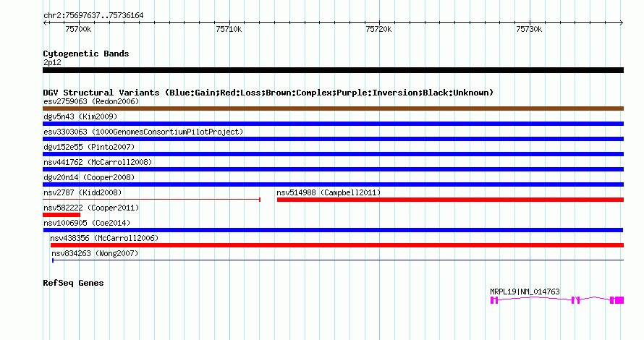Open the dgv20n14 (Cooper2008) label
The width and height of the screenshot is (644, 340).
click(x=89, y=177)
